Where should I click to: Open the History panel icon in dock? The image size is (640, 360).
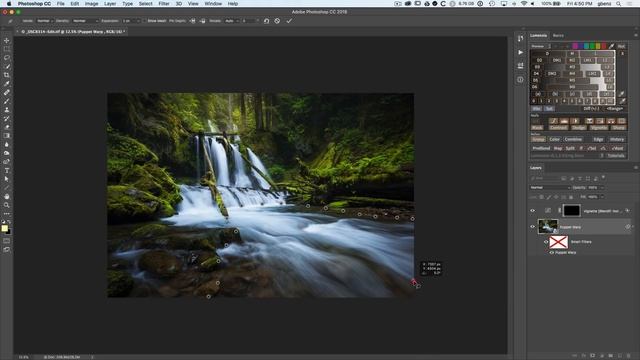pos(520,39)
